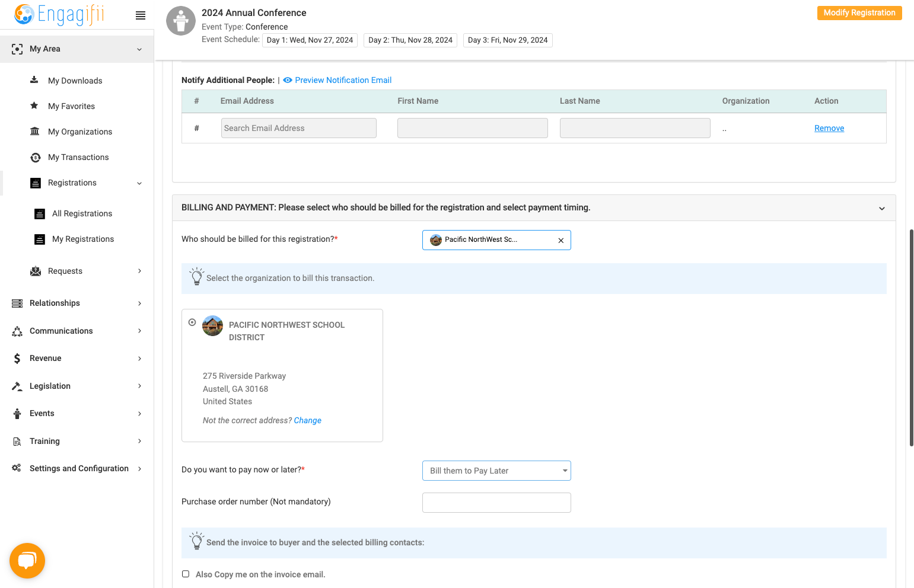Click the conference event avatar icon
Screen dimensions: 914x588
click(x=181, y=21)
